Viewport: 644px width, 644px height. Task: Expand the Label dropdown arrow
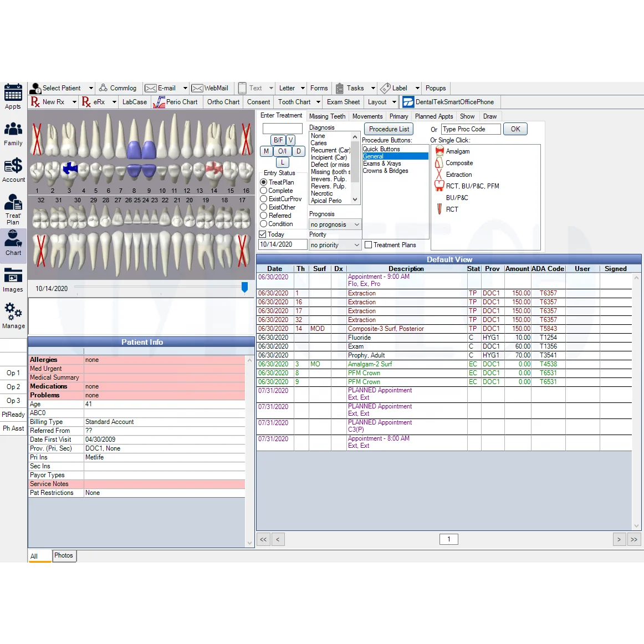coord(417,88)
